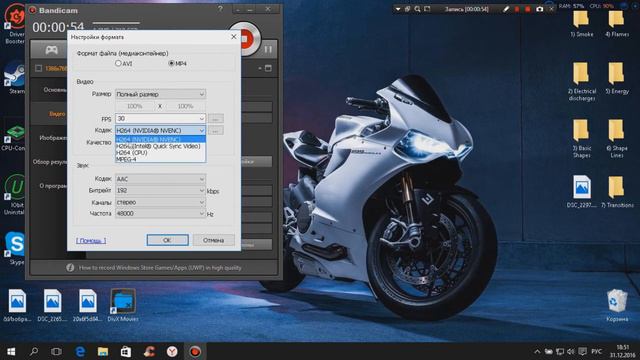
Task: Open the 'Обзор результатов' tab in Bandicam sidebar
Action: [50, 162]
